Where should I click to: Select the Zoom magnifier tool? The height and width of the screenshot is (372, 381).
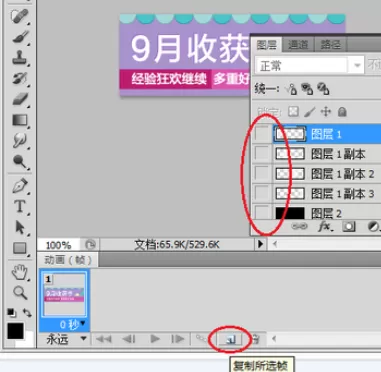[19, 293]
